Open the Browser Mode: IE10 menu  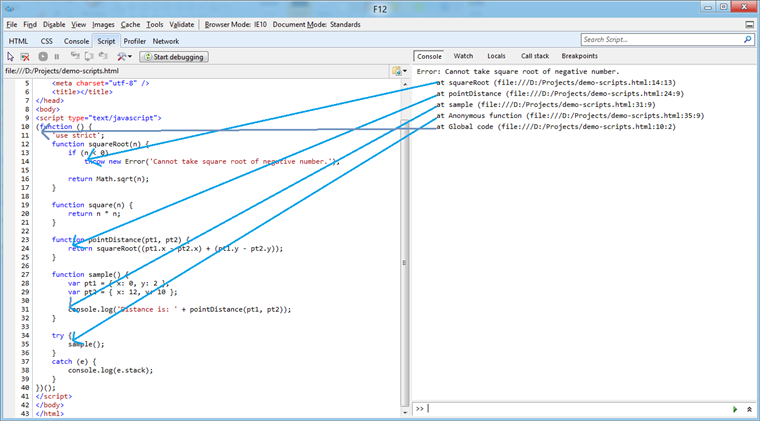[237, 23]
